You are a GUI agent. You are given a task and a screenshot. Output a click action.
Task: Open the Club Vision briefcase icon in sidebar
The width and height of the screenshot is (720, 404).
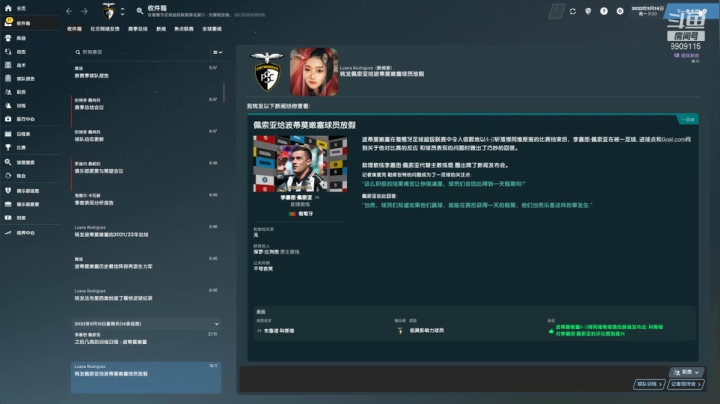(x=8, y=204)
